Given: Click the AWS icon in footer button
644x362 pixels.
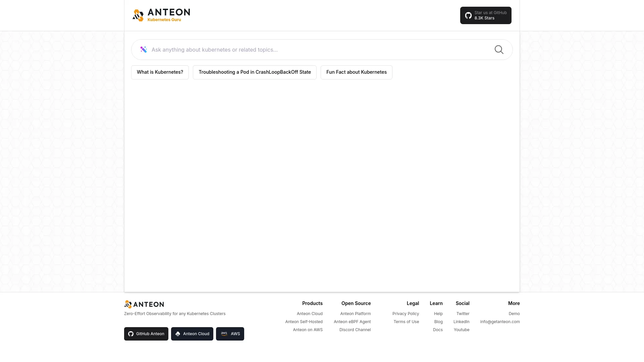Looking at the screenshot, I should point(224,334).
